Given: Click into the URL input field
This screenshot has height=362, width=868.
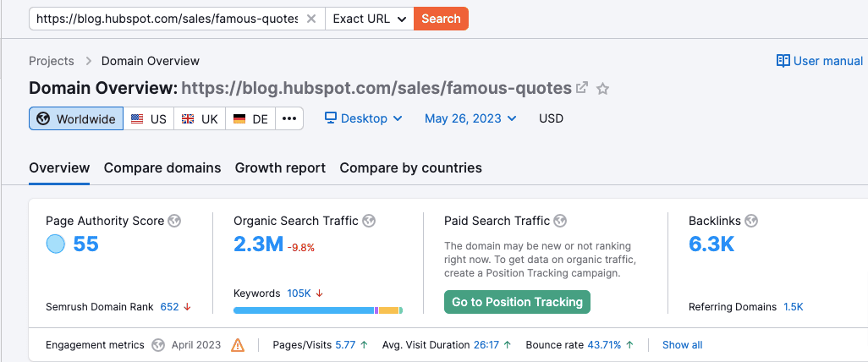Looking at the screenshot, I should (x=167, y=19).
